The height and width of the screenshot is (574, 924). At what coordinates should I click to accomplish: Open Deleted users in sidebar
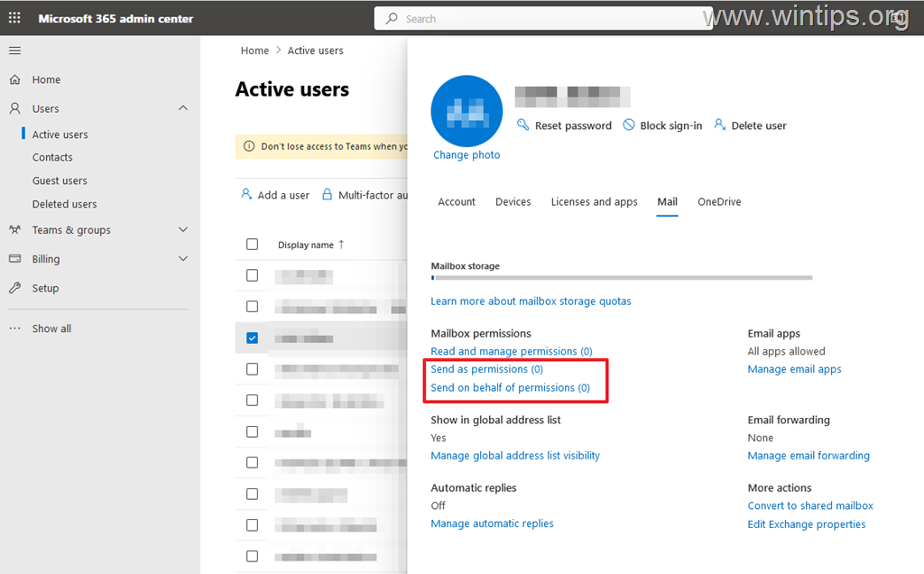(64, 204)
